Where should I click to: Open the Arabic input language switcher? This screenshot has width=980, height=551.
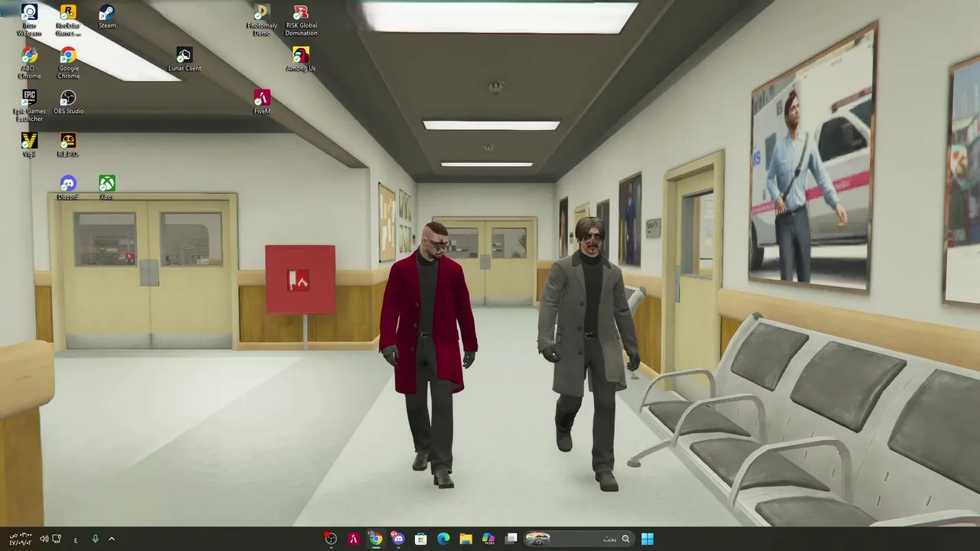[x=76, y=540]
